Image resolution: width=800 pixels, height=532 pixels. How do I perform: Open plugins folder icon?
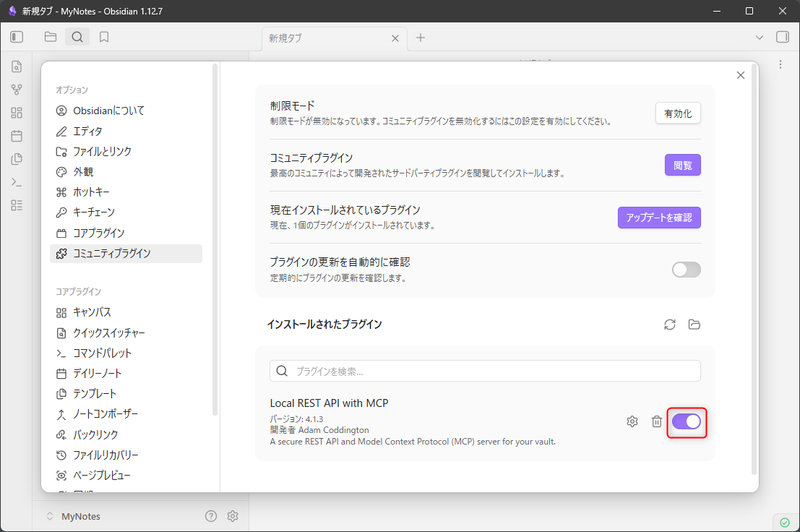click(x=694, y=325)
